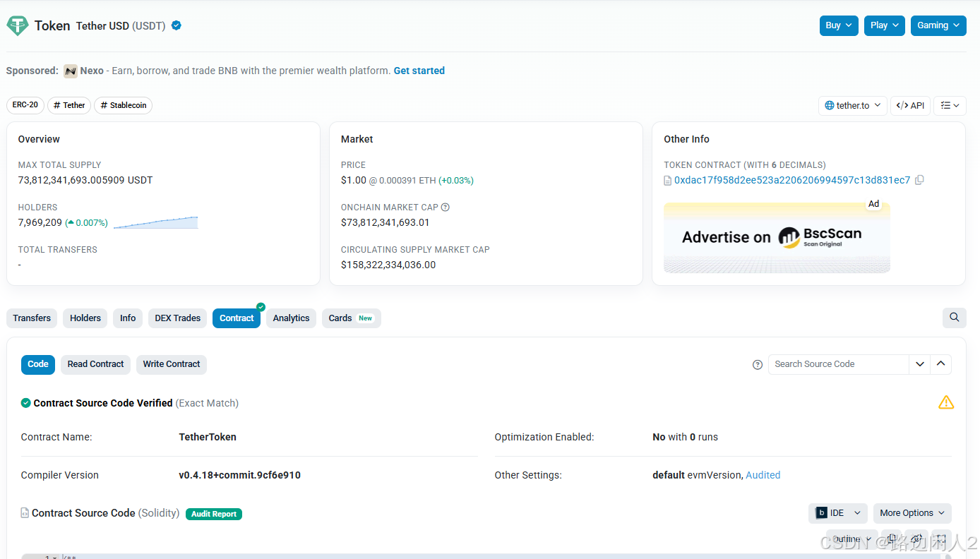Click the onchain market cap value $73,812,341,693.01

[x=385, y=222]
